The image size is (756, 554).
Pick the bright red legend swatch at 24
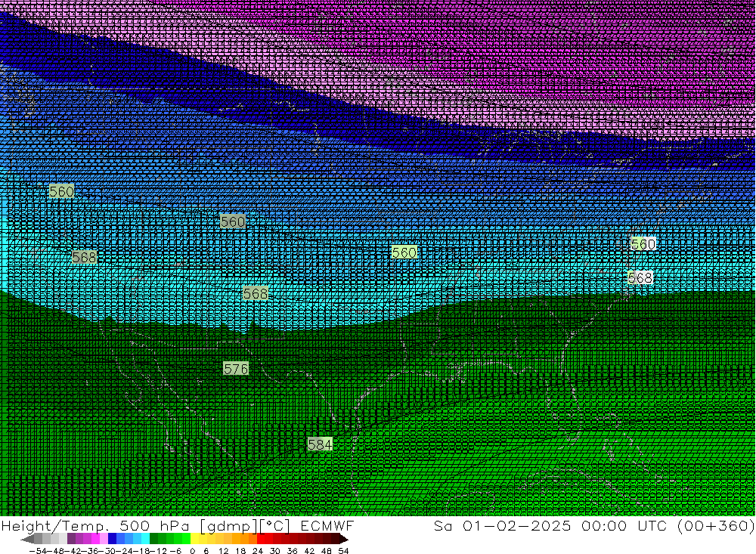[x=261, y=540]
